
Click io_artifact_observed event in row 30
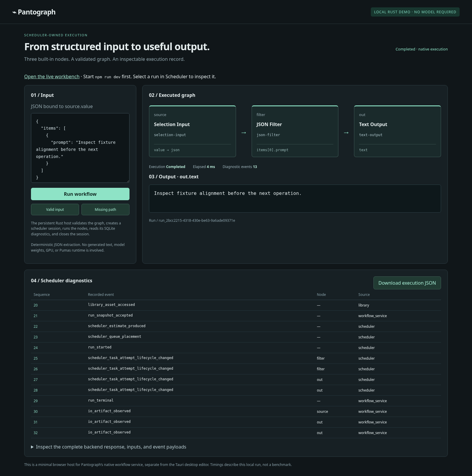109,411
